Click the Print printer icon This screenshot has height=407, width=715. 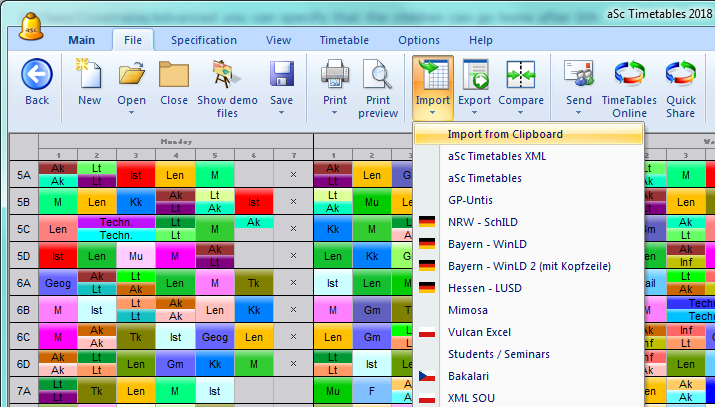[335, 74]
